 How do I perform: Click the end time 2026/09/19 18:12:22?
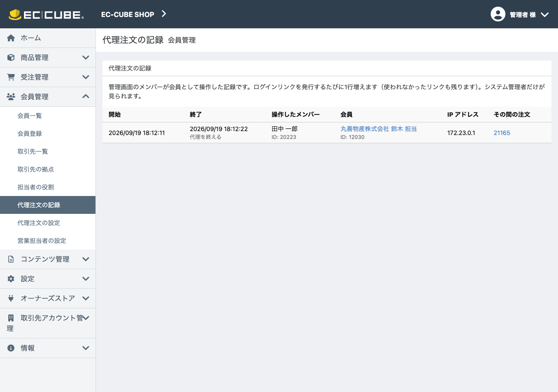(219, 129)
